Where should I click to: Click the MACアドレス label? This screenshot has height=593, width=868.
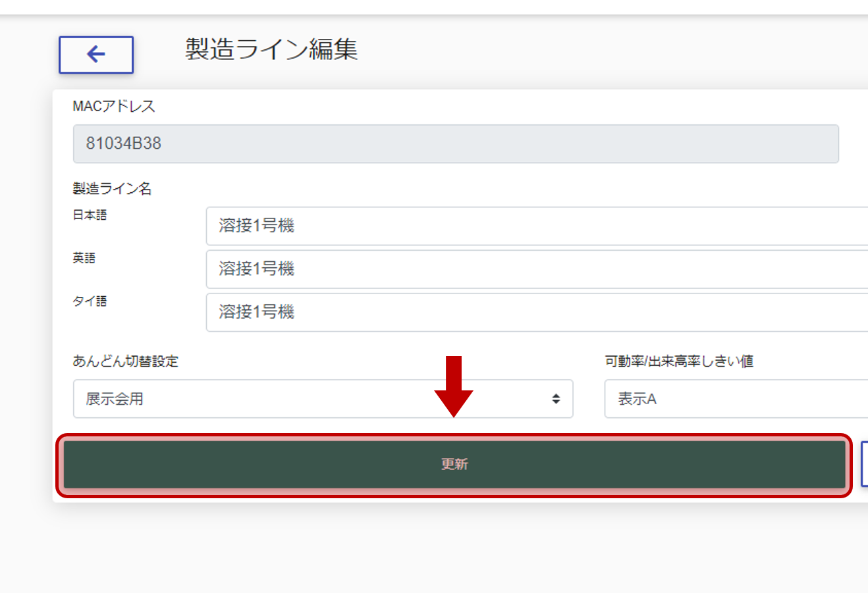pos(114,107)
